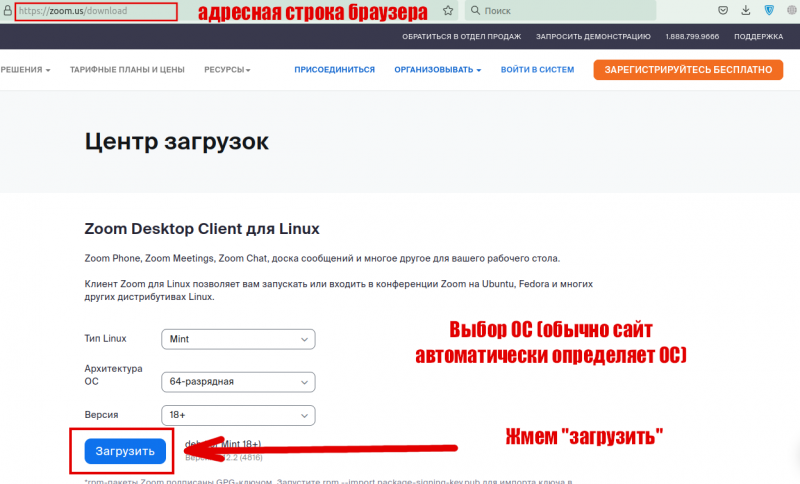Open ОБРАТИТЬСЯ В ОТДЕЛ ПРОДАЖ link
The image size is (800, 484).
pos(461,37)
